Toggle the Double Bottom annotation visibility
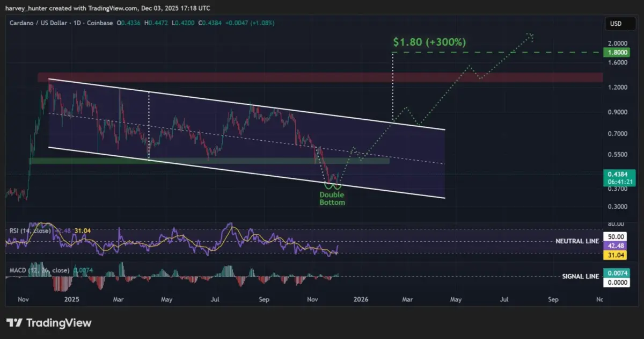This screenshot has width=644, height=339. 332,198
